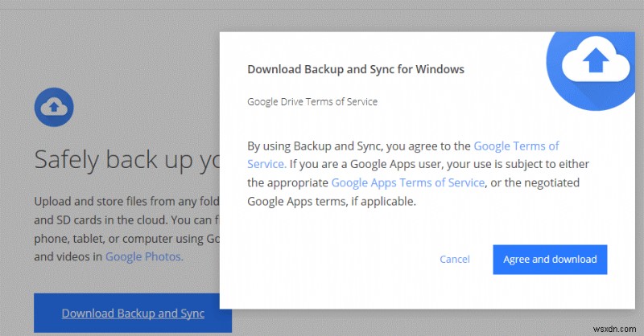Click Download Backup and Sync button
Image resolution: width=644 pixels, height=336 pixels.
click(133, 313)
